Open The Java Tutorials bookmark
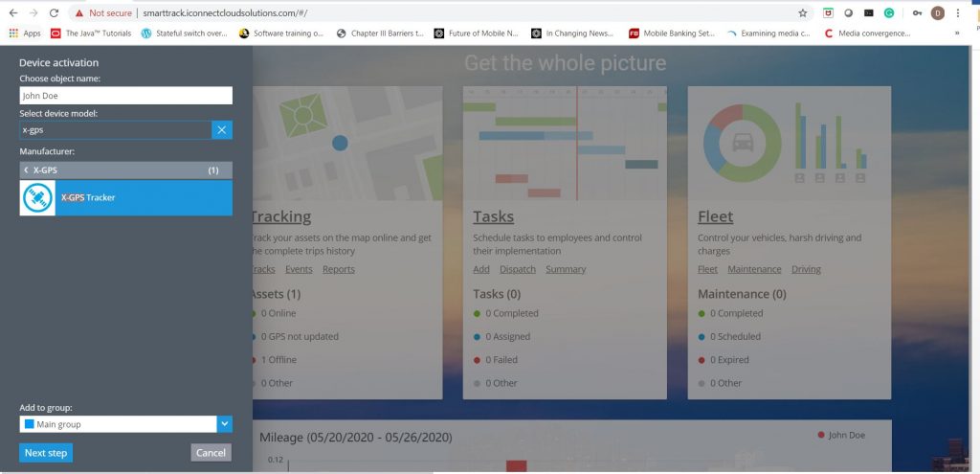This screenshot has height=474, width=980. pos(91,33)
